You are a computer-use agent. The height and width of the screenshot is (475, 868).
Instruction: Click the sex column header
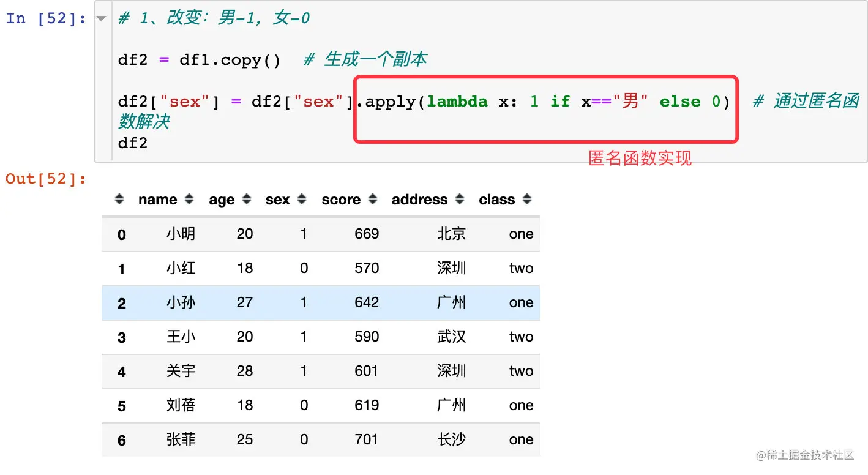pos(277,200)
